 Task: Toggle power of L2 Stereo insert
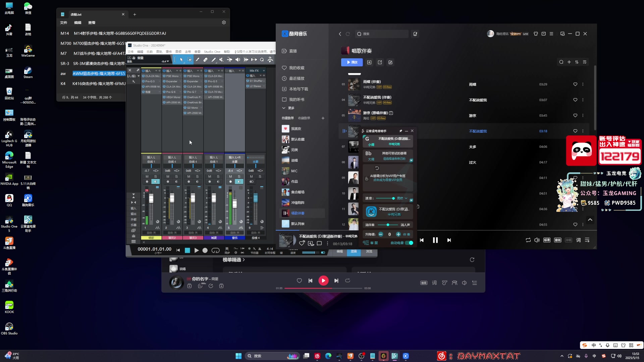[x=248, y=86]
